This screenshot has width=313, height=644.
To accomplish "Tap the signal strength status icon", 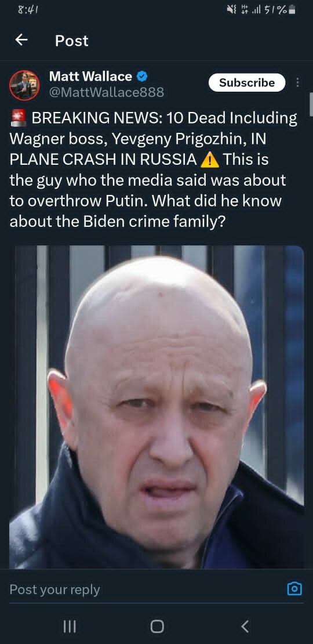I will [x=257, y=9].
